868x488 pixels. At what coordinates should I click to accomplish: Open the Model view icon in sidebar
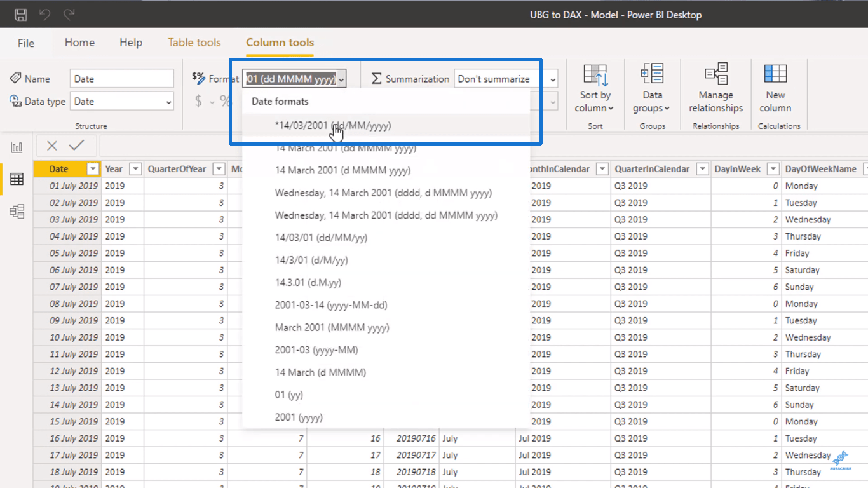click(x=17, y=212)
